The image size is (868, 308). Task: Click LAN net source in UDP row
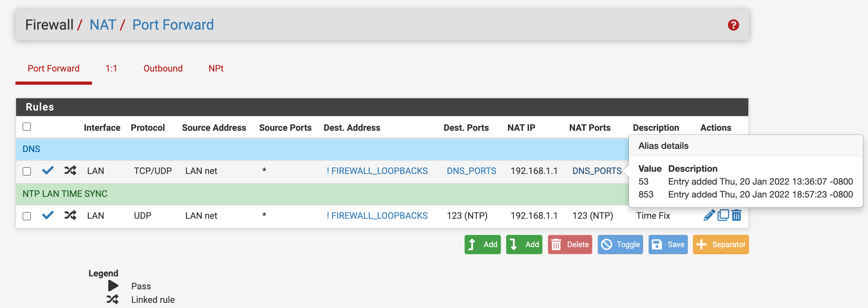click(201, 215)
